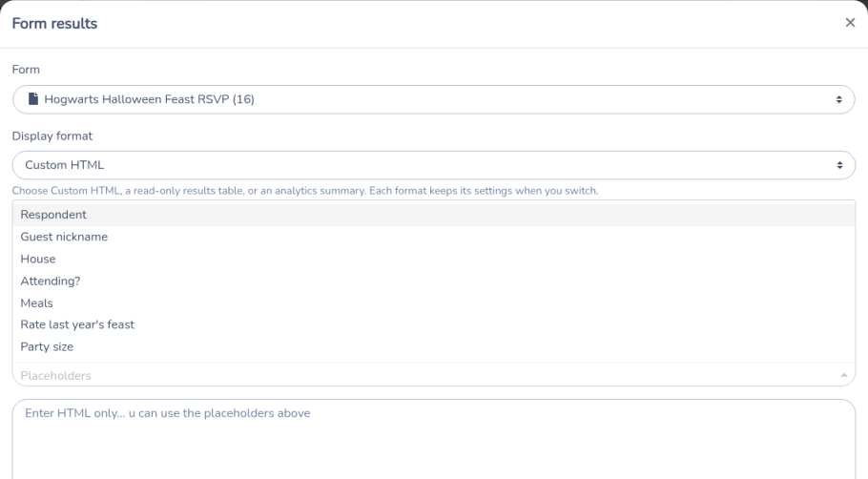Choose the Guest nickname placeholder
The width and height of the screenshot is (868, 479).
(x=433, y=237)
